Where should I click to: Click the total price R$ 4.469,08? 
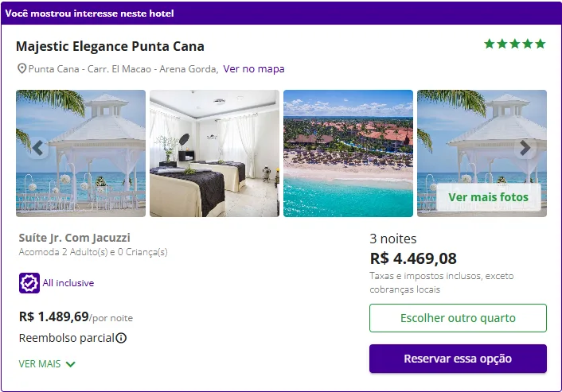[x=413, y=258]
